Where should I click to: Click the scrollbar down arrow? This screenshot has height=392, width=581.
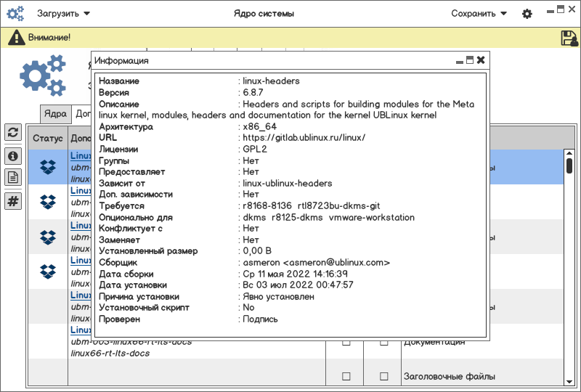coord(569,382)
